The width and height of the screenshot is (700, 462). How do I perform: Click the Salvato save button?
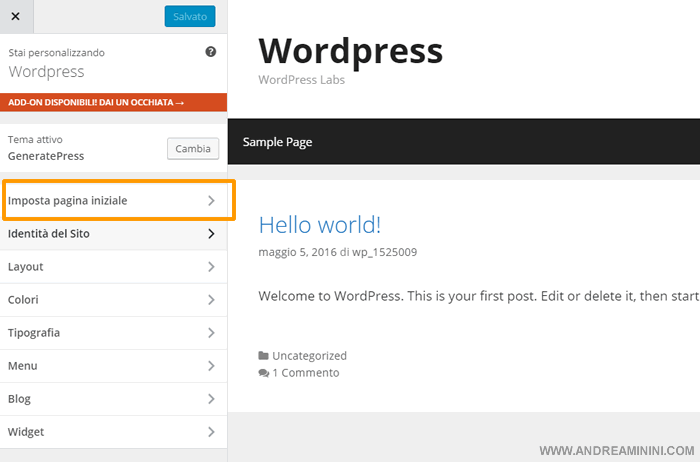tap(190, 17)
